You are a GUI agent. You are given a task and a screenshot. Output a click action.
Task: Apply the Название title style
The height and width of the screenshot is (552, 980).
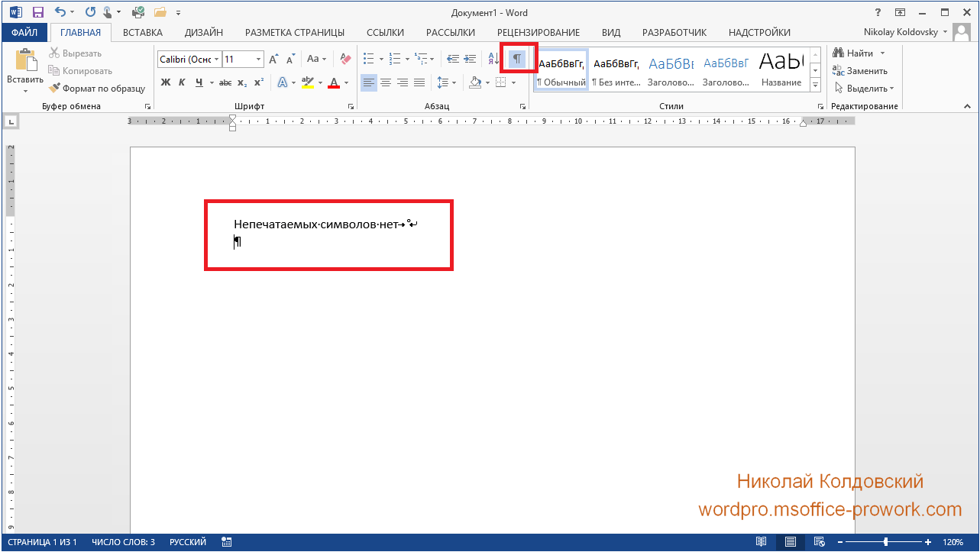(781, 70)
